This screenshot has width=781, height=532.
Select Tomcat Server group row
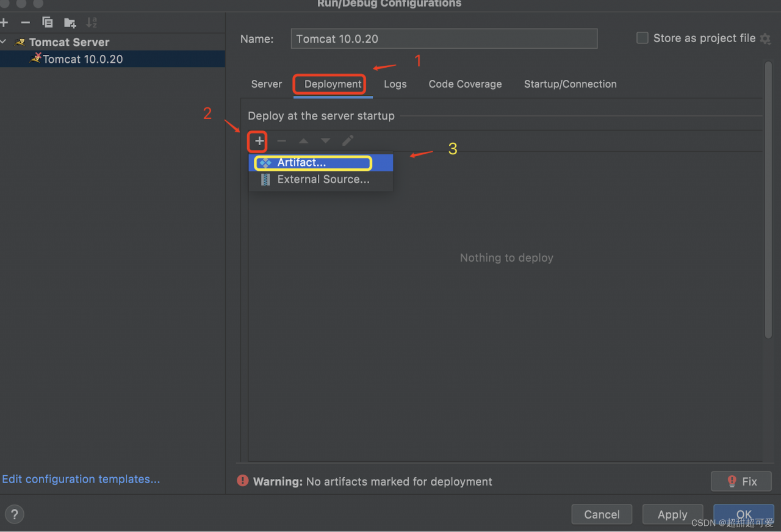pos(112,42)
